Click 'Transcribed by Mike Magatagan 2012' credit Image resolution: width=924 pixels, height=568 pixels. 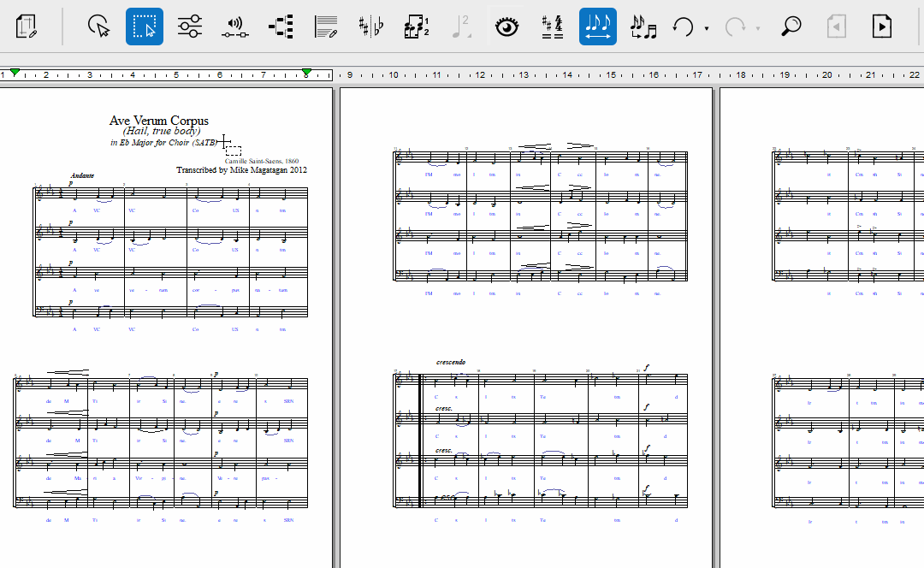tap(241, 169)
